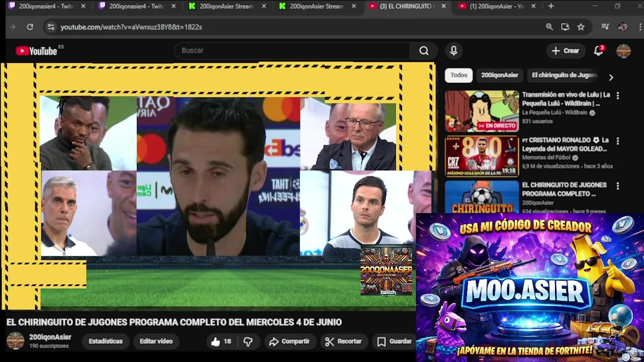Open options for El Chiringuito suggested video

618,186
